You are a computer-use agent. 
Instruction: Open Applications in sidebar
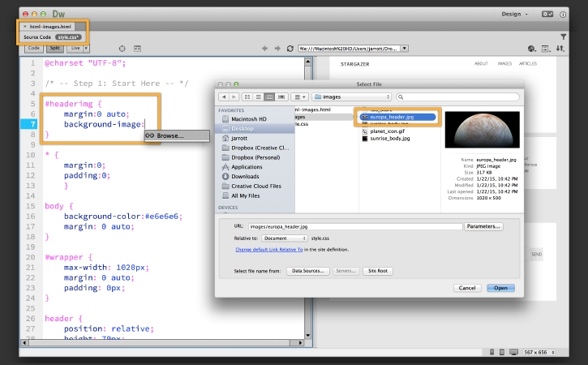click(247, 167)
